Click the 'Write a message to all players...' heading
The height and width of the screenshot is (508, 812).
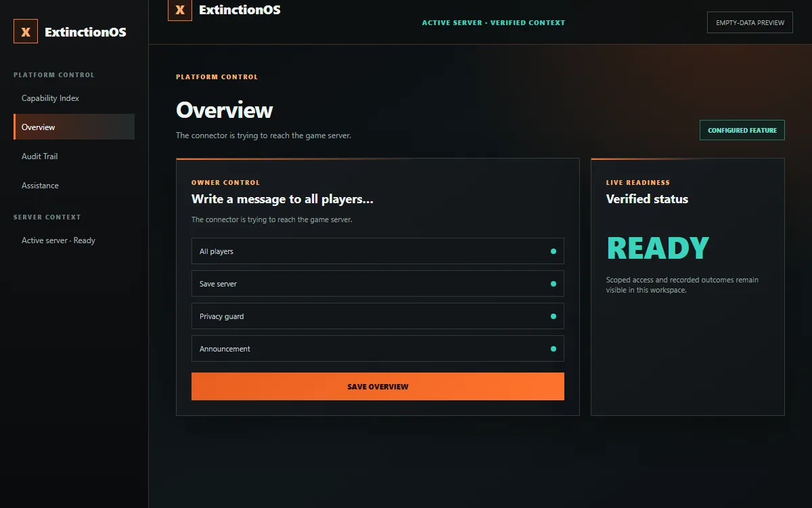(282, 199)
